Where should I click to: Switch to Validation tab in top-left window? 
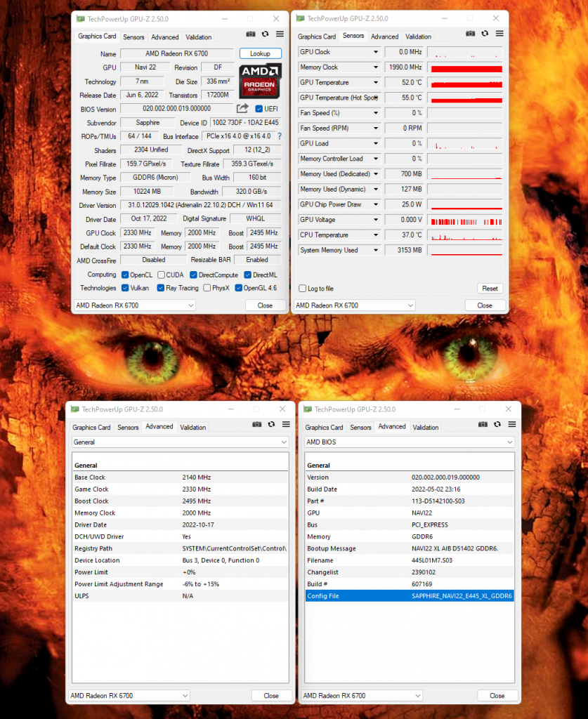199,37
